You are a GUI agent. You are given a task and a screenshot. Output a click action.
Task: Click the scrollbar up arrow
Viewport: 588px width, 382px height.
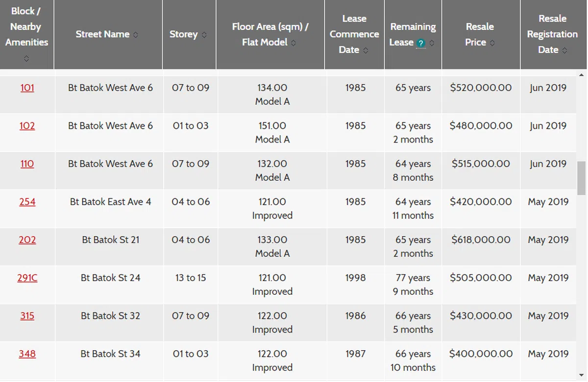click(x=582, y=75)
